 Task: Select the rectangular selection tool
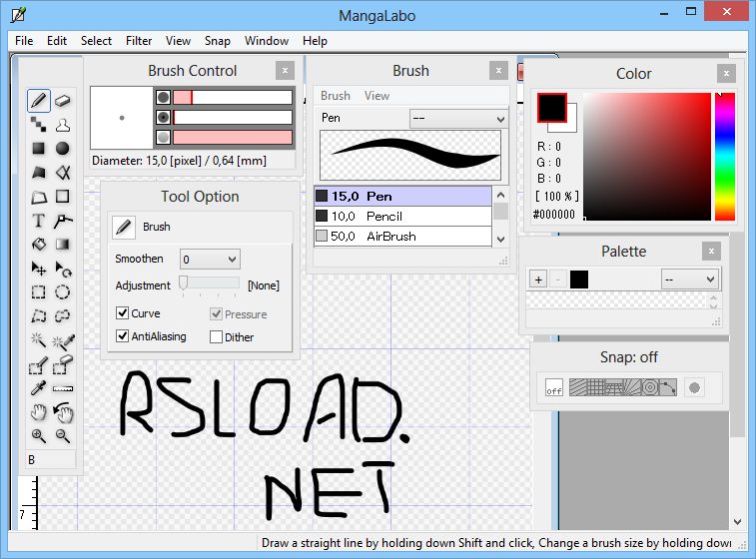39,292
